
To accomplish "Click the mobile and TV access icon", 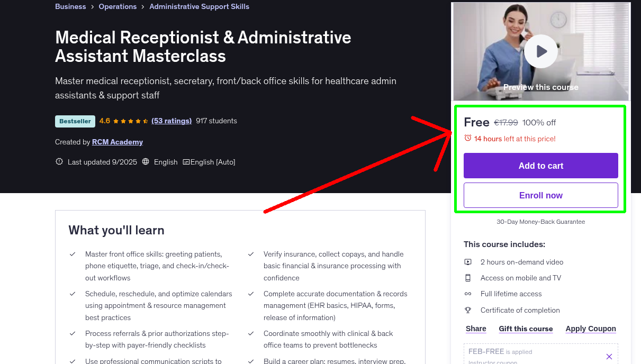I will pyautogui.click(x=468, y=277).
